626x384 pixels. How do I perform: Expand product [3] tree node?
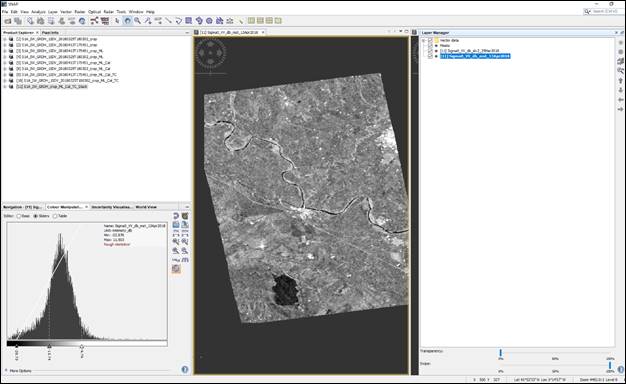click(x=5, y=51)
